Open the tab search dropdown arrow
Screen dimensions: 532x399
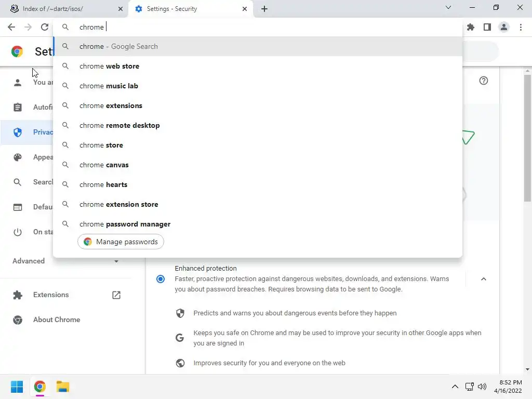448,7
